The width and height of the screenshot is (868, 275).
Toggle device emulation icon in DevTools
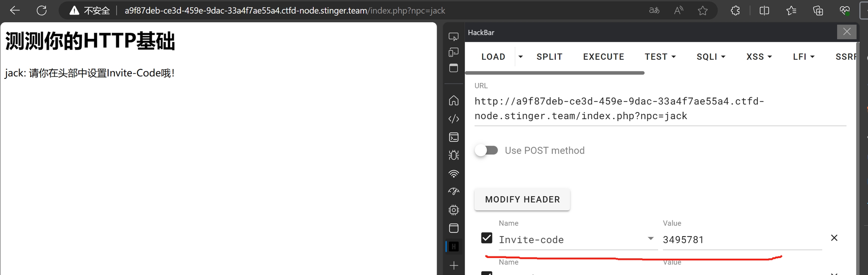(x=454, y=52)
